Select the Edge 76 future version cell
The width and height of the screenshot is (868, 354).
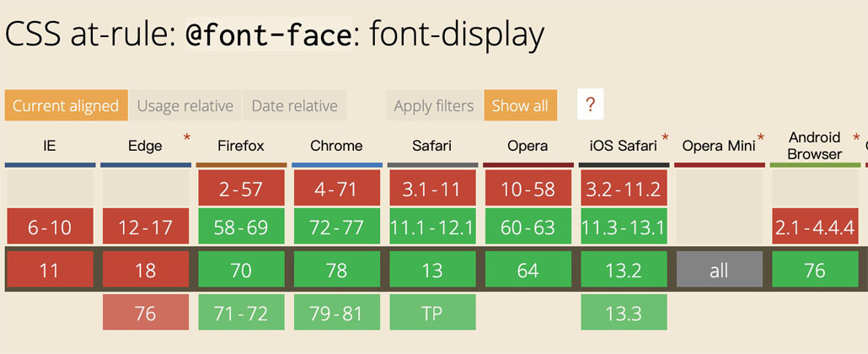[146, 313]
